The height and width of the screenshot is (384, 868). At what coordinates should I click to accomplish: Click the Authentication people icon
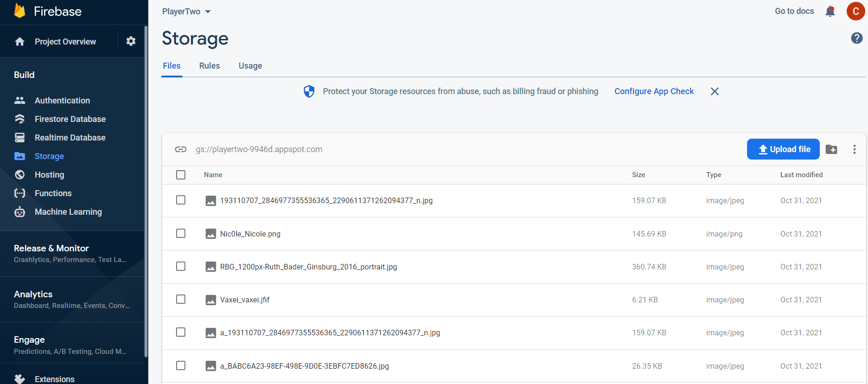19,100
